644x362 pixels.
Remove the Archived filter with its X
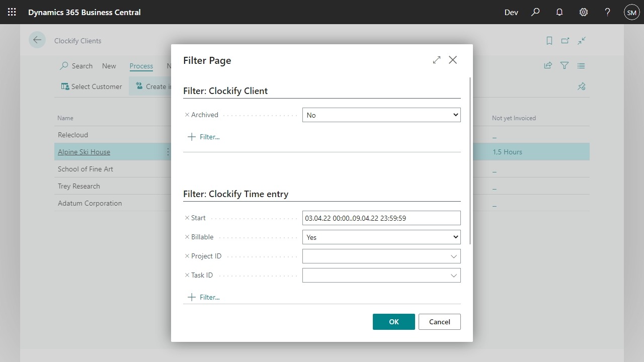coord(187,115)
